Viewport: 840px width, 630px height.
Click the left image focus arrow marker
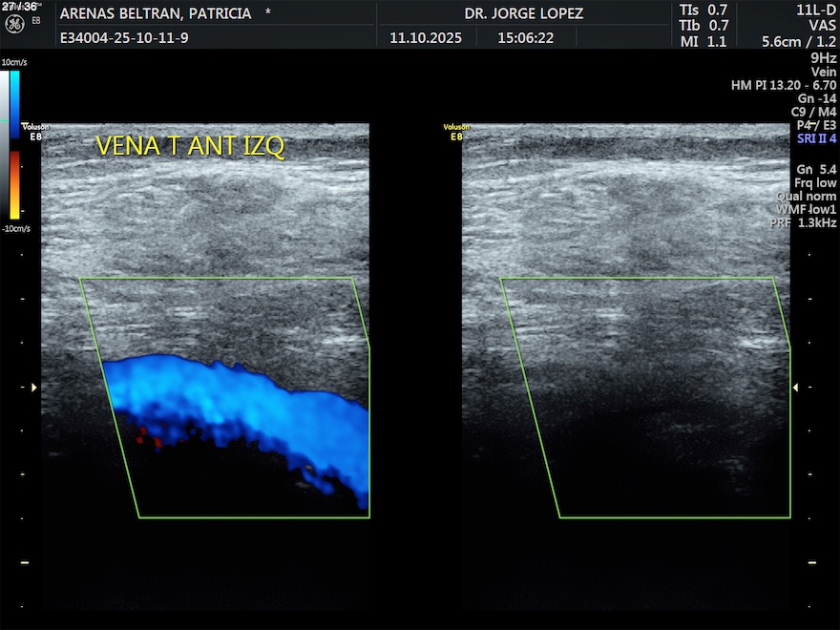[x=35, y=387]
